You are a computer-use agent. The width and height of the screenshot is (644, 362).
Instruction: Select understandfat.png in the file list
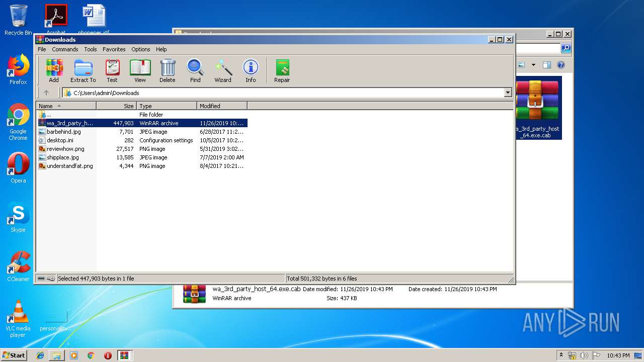pos(142,166)
